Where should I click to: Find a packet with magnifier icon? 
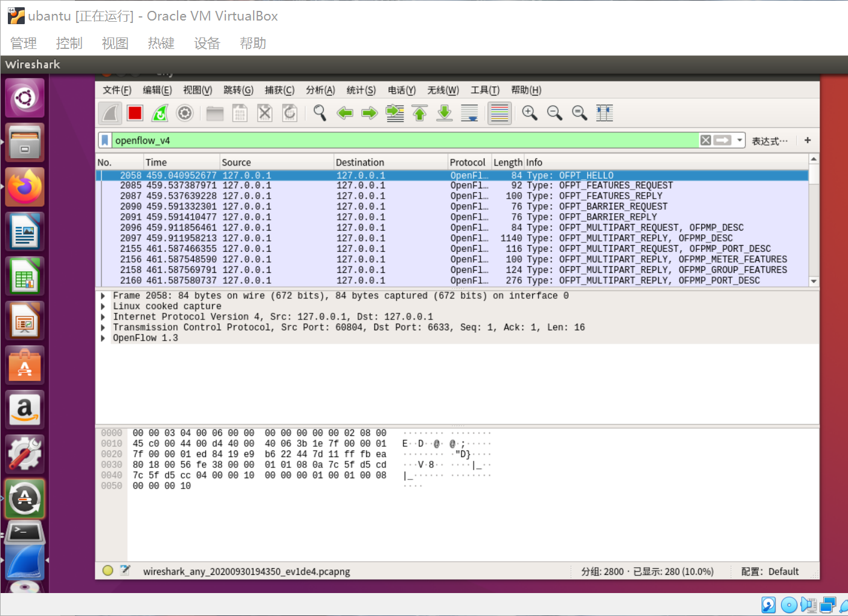click(x=320, y=113)
